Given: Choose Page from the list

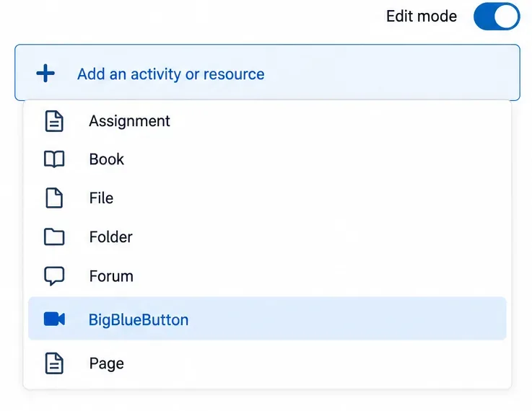Looking at the screenshot, I should 267,363.
